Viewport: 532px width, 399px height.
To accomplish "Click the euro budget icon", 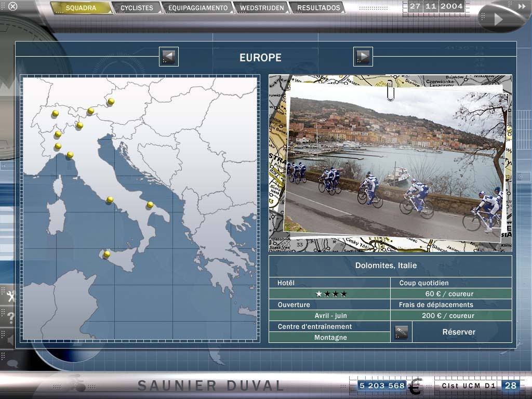I will pyautogui.click(x=415, y=387).
